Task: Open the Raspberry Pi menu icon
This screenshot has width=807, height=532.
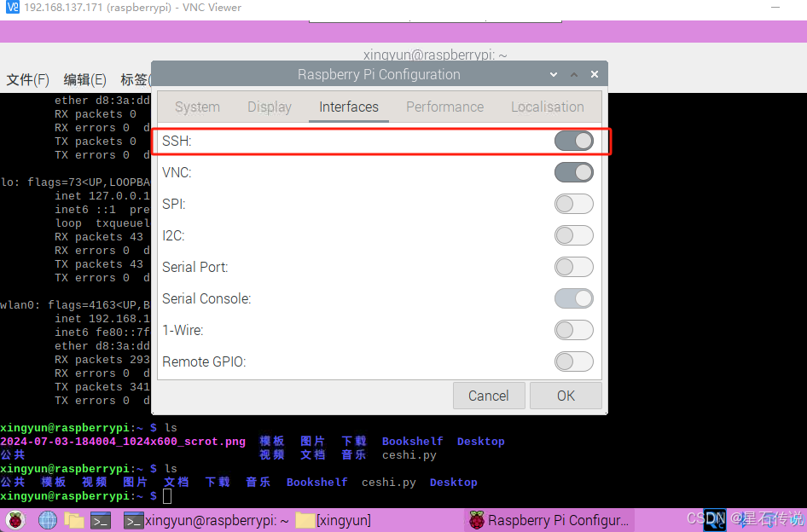Action: point(15,520)
